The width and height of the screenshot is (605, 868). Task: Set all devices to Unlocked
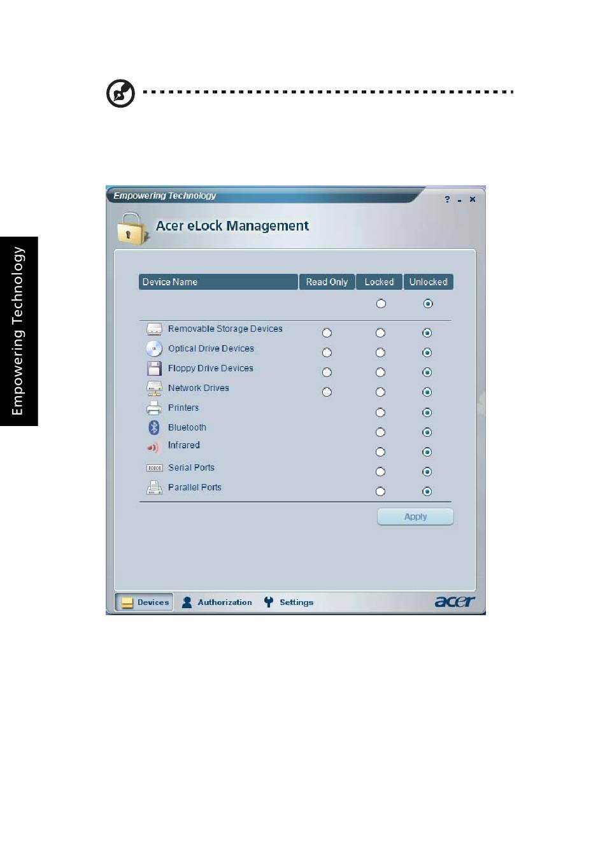tap(428, 304)
